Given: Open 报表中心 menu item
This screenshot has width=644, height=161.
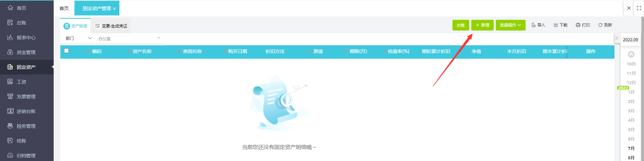Looking at the screenshot, I should pos(27,37).
